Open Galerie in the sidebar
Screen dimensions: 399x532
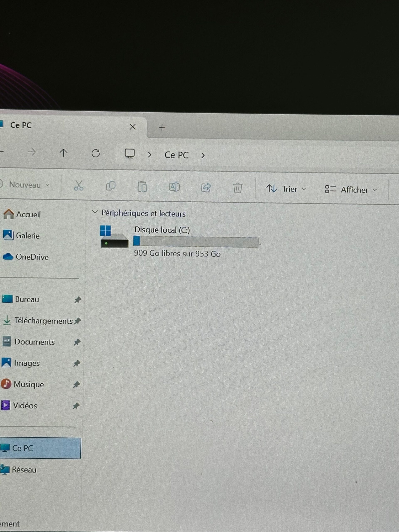click(x=21, y=235)
